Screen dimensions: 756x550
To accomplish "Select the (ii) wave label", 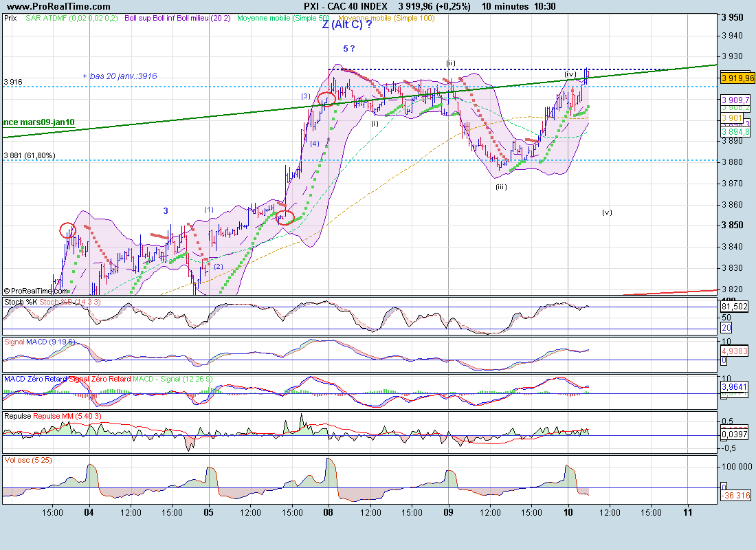I will [450, 63].
